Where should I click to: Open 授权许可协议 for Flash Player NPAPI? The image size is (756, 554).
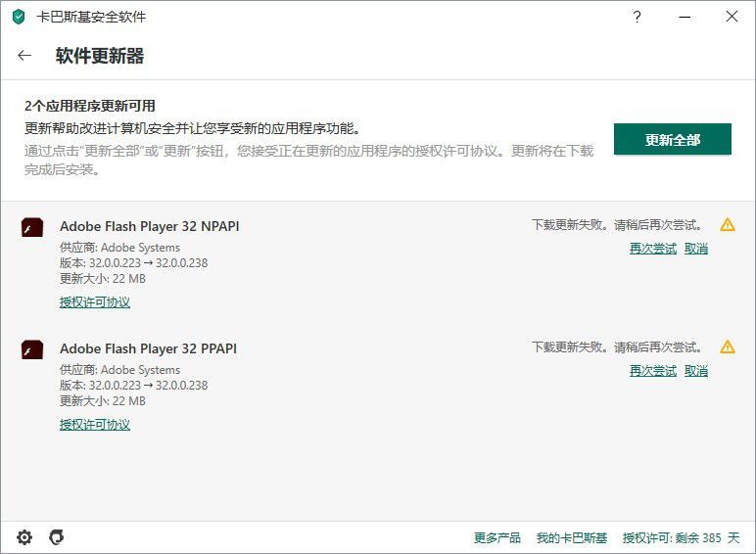click(x=95, y=302)
